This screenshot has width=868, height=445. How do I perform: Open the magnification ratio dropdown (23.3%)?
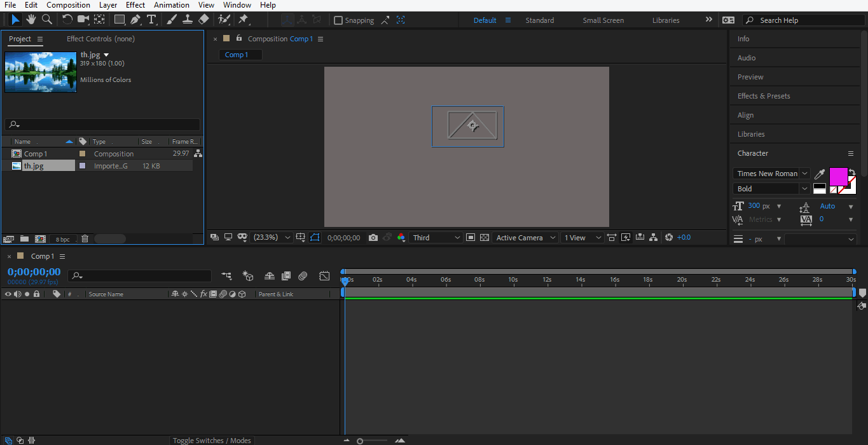(272, 238)
